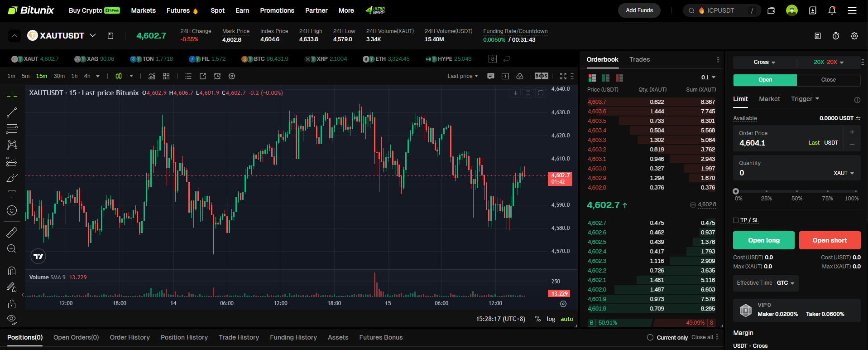Select 15m chart interval
This screenshot has width=868, height=350.
[42, 76]
